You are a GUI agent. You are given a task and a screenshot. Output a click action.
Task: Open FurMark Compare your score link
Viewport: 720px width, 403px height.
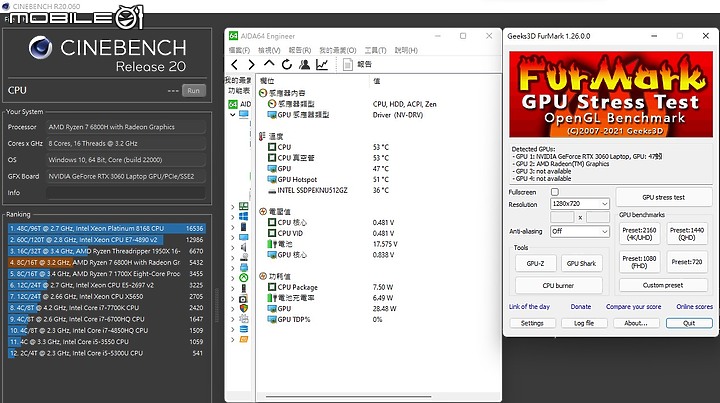(633, 307)
